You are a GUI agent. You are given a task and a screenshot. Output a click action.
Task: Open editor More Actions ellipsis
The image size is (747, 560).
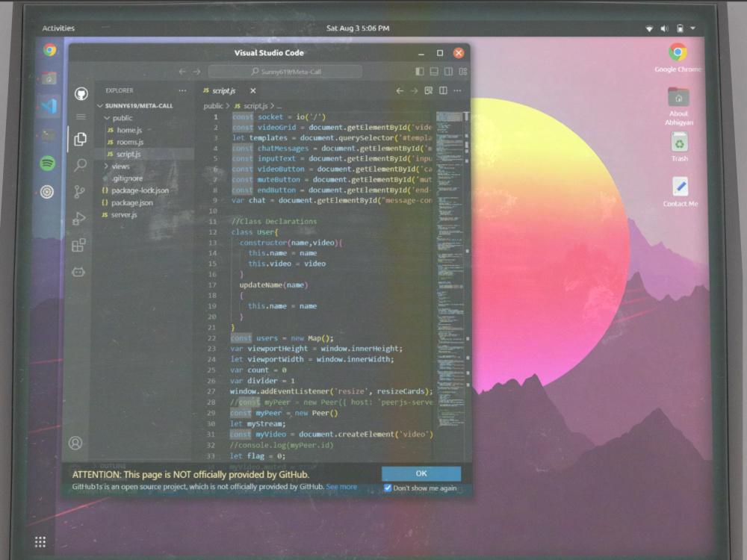click(x=457, y=90)
